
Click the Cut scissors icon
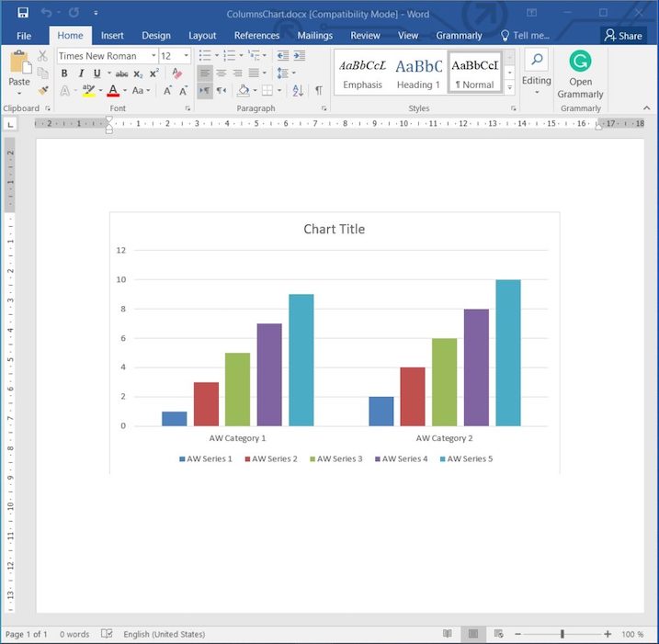[42, 56]
